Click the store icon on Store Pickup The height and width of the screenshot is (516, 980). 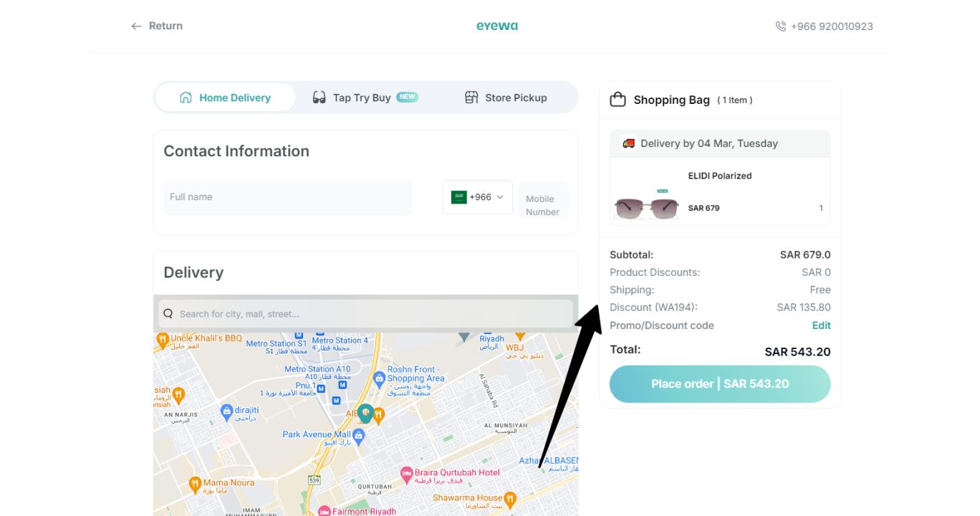tap(471, 97)
